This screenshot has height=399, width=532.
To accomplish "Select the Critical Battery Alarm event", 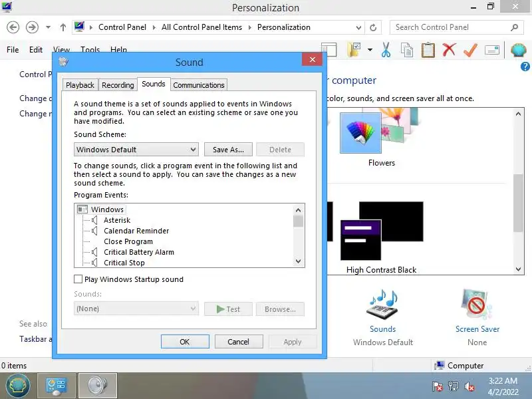I will tap(139, 252).
